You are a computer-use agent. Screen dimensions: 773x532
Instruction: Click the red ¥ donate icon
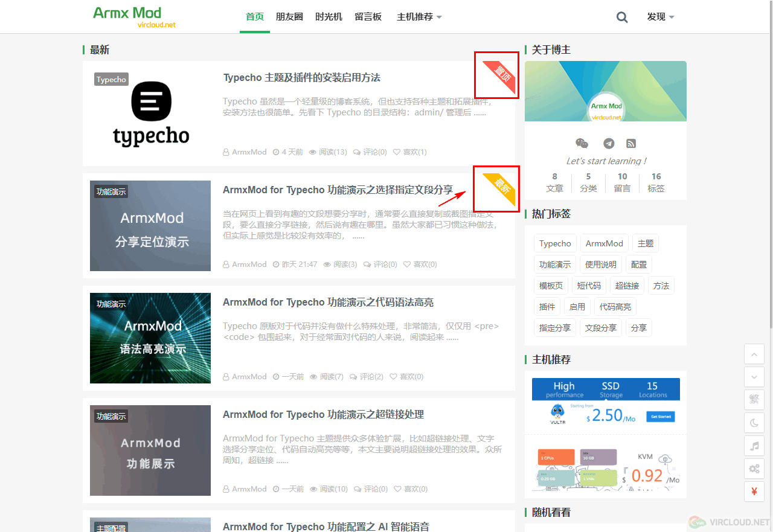(x=754, y=491)
